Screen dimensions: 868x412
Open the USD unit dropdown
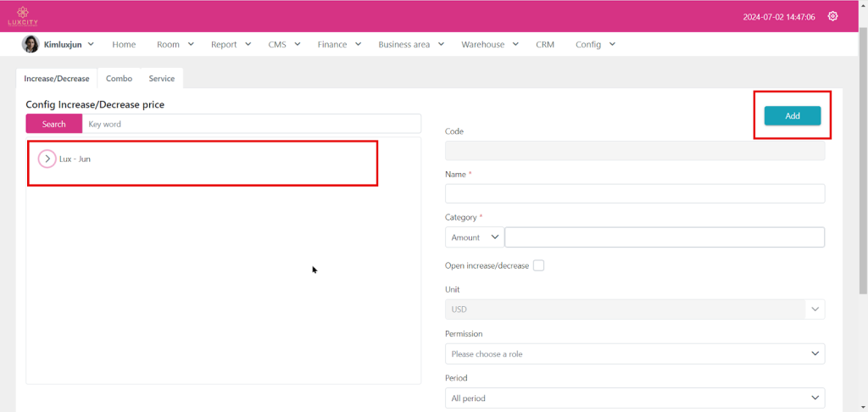[634, 309]
